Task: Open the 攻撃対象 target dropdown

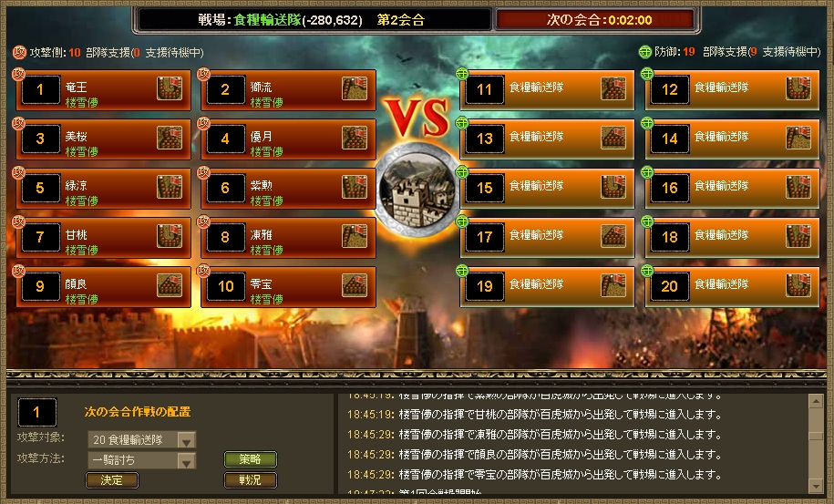Action: tap(186, 440)
